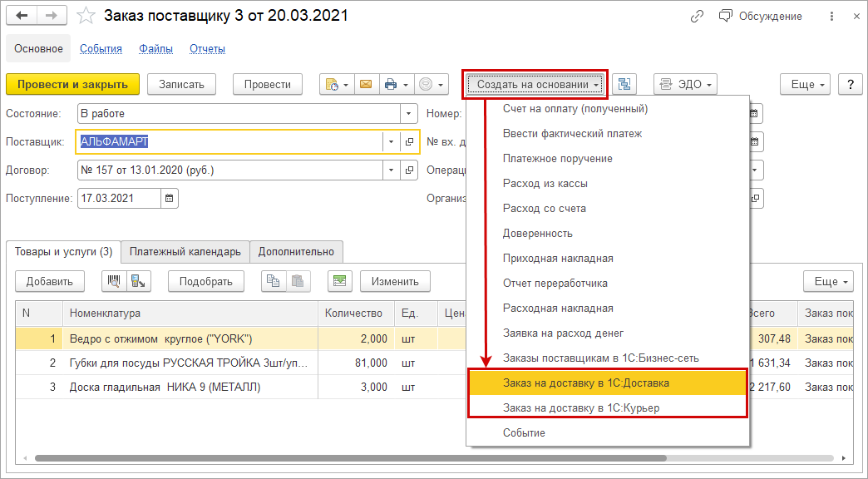Choose Расход из кассы menu item
Image resolution: width=868 pixels, height=479 pixels.
click(x=608, y=184)
